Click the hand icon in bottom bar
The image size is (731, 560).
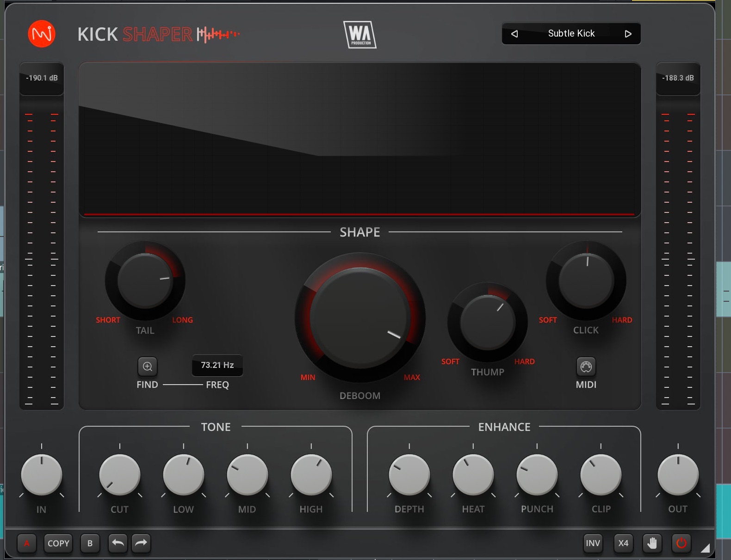(x=652, y=543)
